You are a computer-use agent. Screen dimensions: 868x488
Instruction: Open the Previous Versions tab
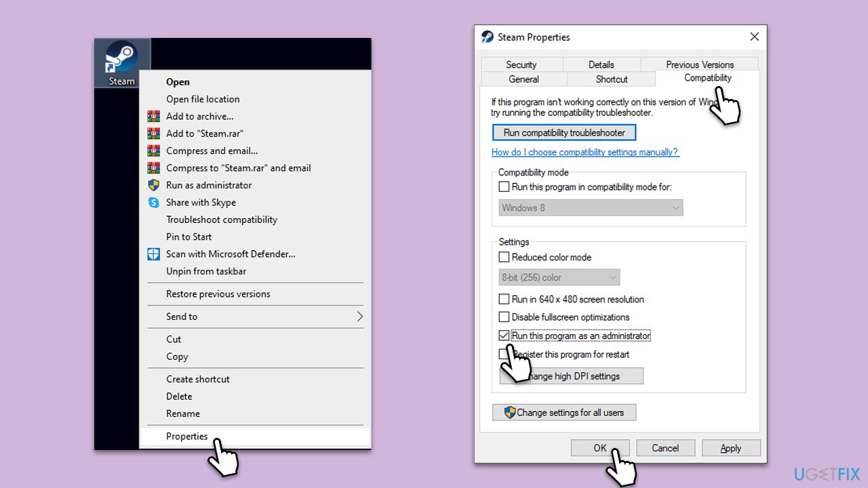[x=700, y=64]
